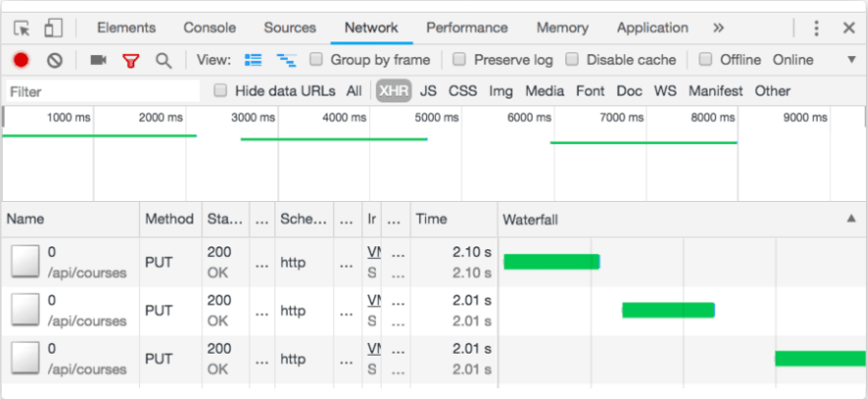Select the JS filter type
The height and width of the screenshot is (399, 868).
[428, 91]
